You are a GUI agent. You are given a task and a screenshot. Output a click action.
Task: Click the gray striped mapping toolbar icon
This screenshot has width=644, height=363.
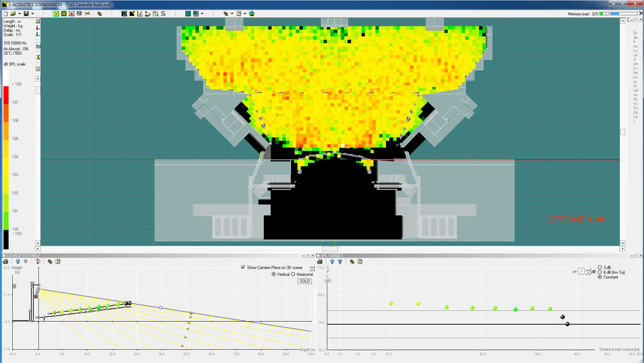click(79, 14)
